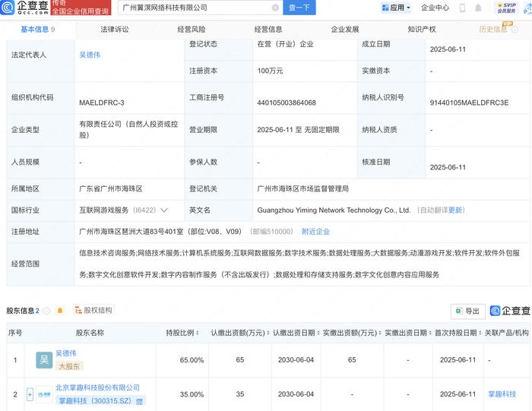This screenshot has width=532, height=411.
Task: Click the 35.00% shareholding cell
Action: pos(192,395)
